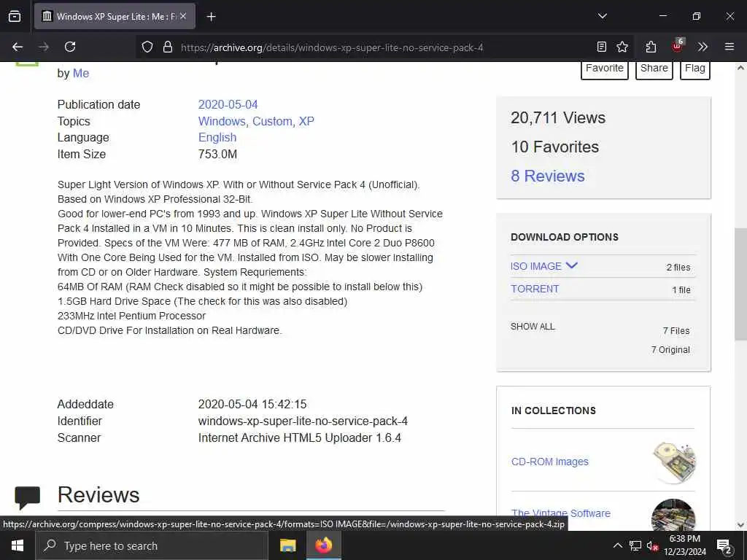Image resolution: width=747 pixels, height=560 pixels.
Task: Click the page vertical scrollbar thumb
Action: (740, 284)
